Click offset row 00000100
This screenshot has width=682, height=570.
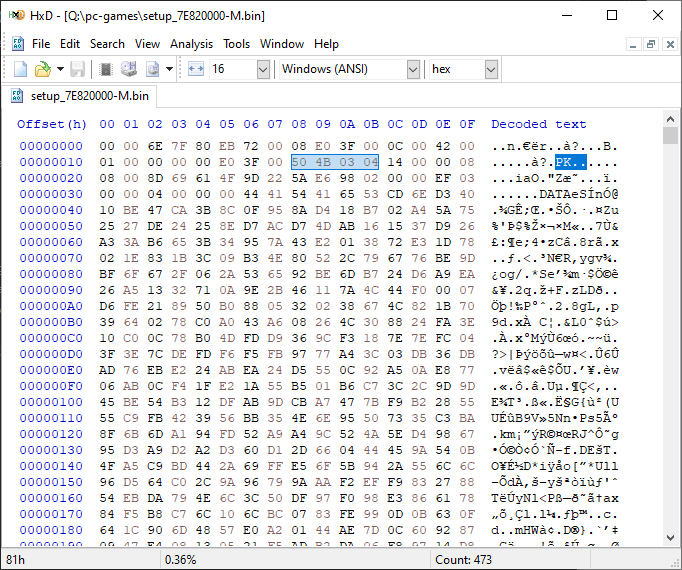(51, 402)
